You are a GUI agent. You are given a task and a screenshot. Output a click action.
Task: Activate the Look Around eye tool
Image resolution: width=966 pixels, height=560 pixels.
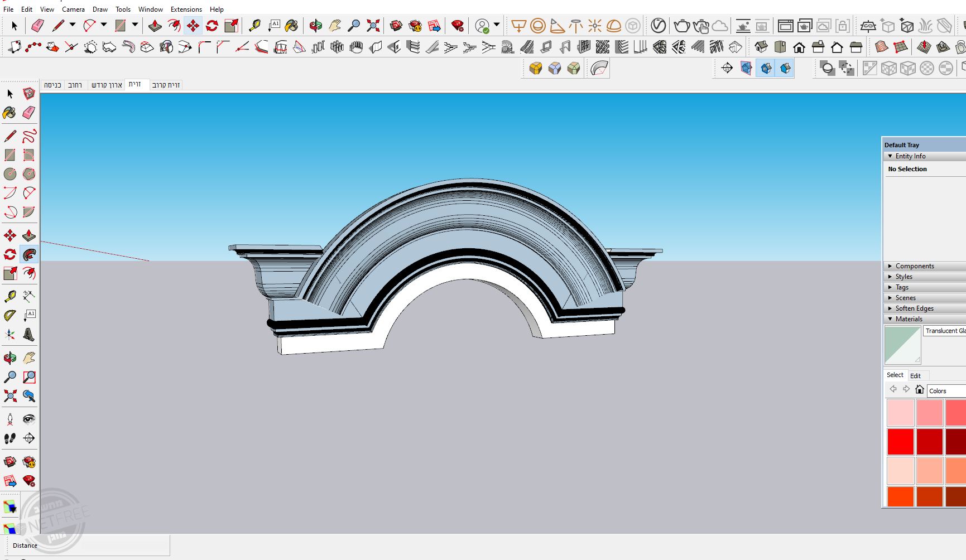click(x=29, y=419)
